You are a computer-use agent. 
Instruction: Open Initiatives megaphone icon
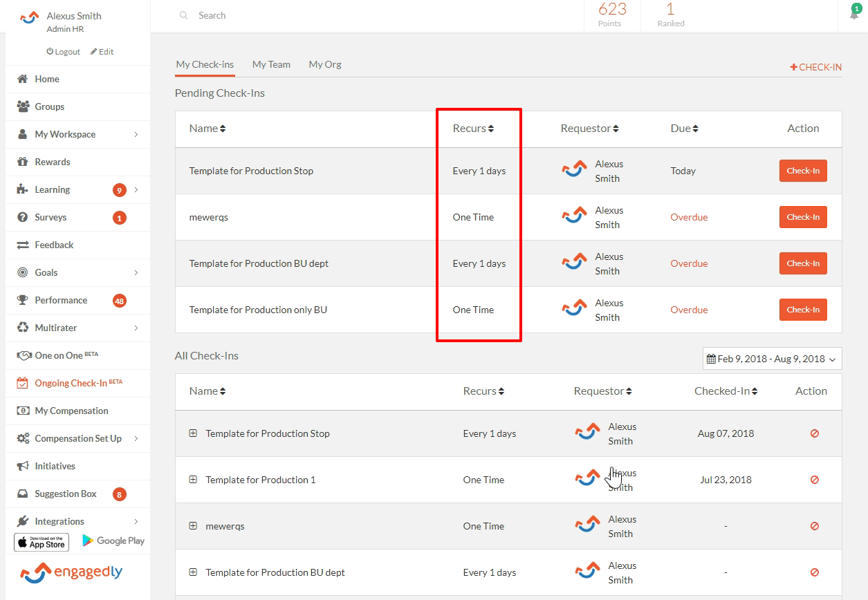[23, 466]
